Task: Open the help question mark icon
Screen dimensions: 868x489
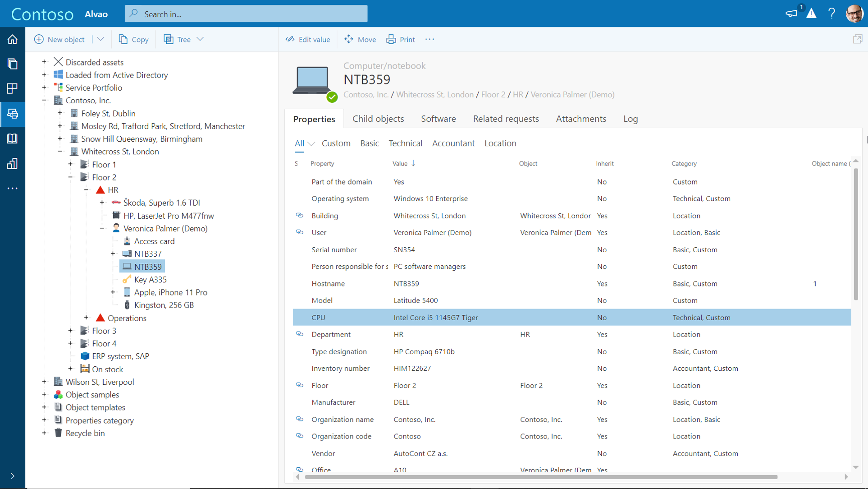Action: click(831, 14)
